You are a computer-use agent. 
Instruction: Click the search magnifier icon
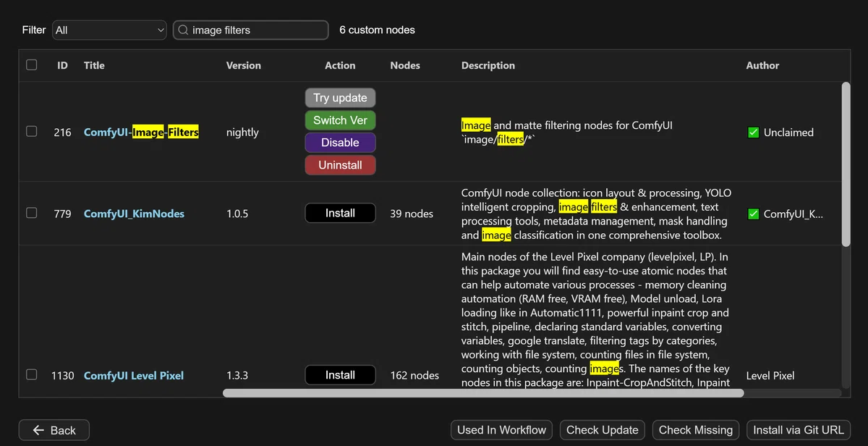(x=183, y=30)
